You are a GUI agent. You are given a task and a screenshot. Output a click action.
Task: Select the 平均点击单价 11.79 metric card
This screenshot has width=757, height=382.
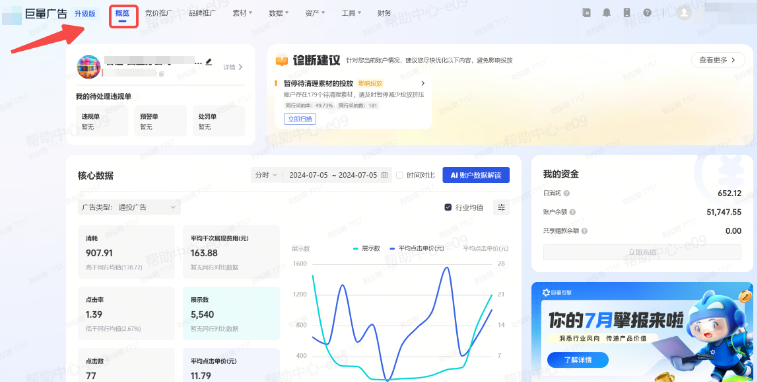tap(231, 365)
